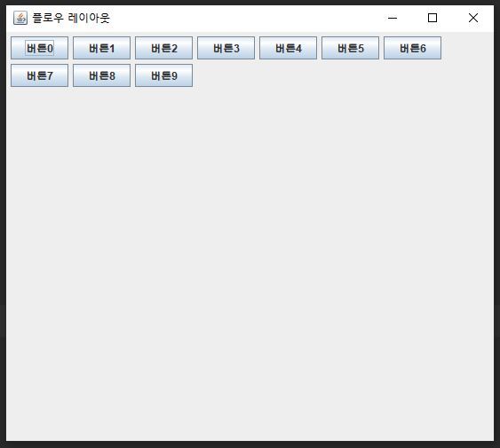This screenshot has width=500, height=448.
Task: Open the Java window icon menu
Action: click(x=20, y=18)
